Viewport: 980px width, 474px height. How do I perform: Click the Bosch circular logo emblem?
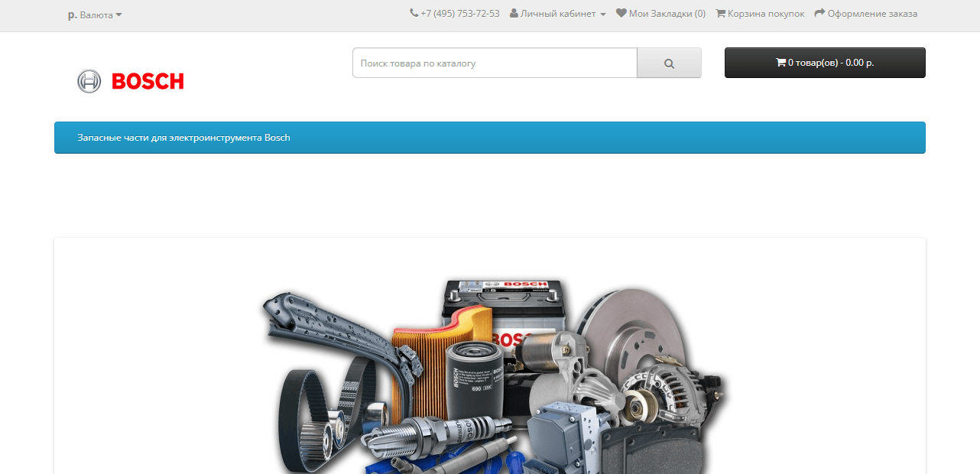[89, 80]
